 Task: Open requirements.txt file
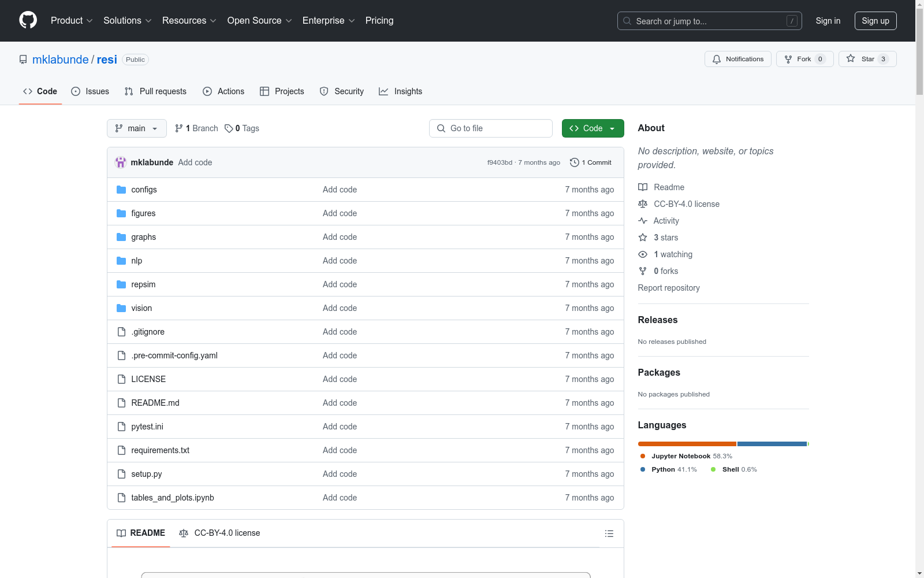click(161, 450)
